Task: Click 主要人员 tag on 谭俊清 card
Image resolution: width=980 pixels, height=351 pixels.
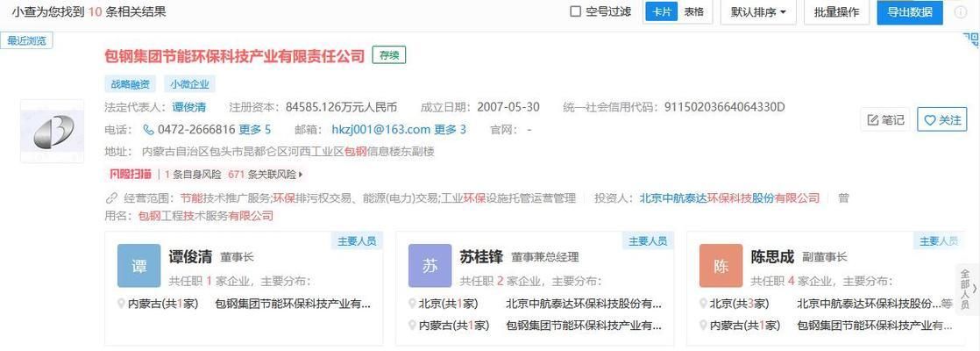Action: click(x=356, y=241)
